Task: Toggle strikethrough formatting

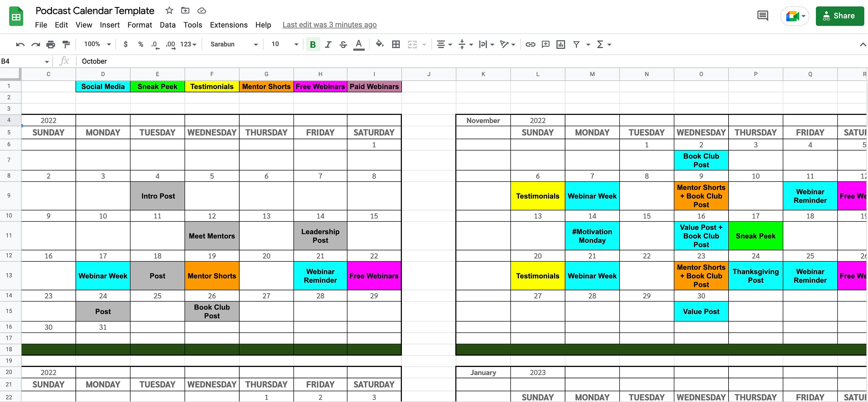Action: (x=343, y=45)
